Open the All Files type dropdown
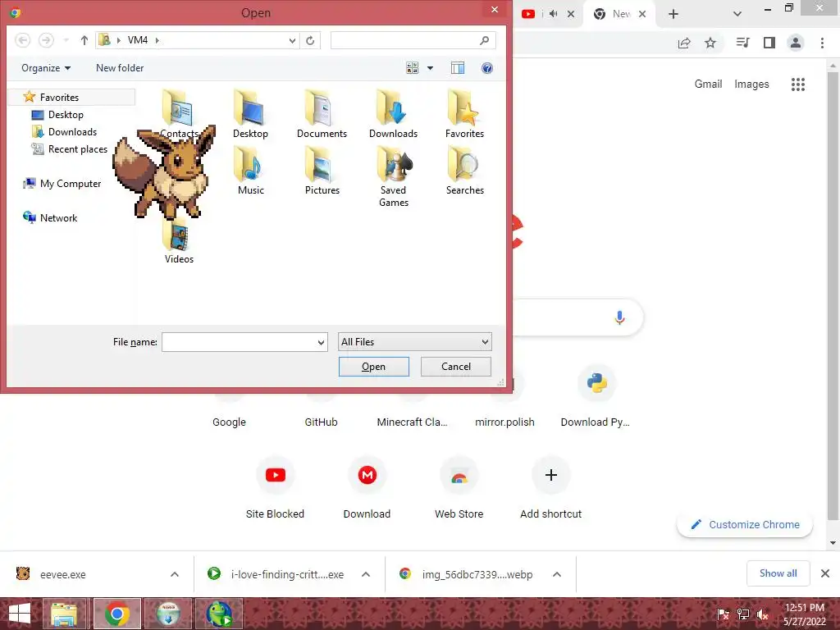 pyautogui.click(x=414, y=342)
